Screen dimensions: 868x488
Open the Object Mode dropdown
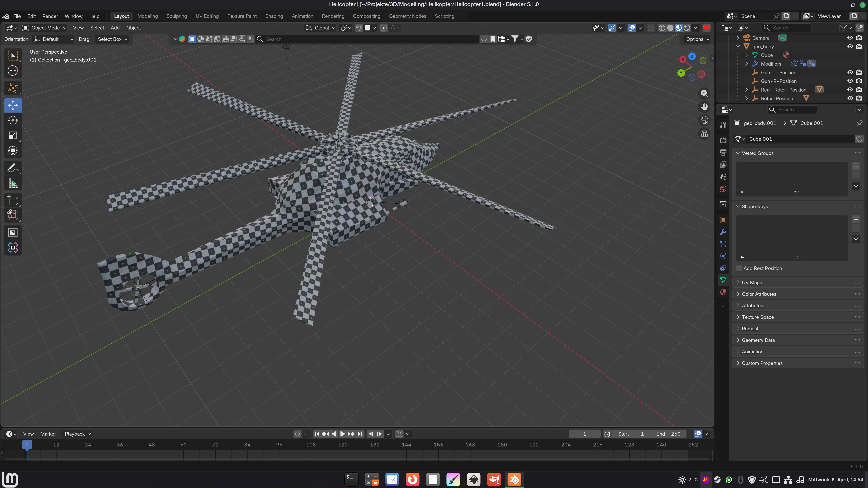(44, 28)
